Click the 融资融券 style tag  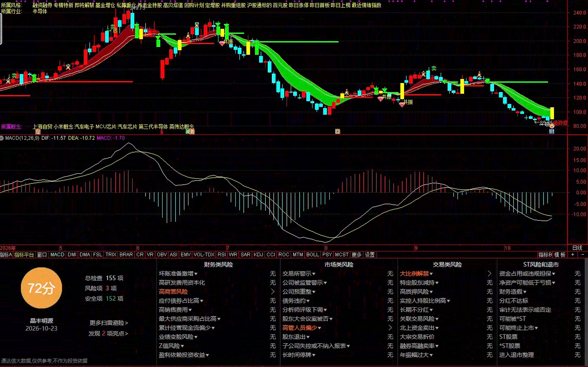click(42, 5)
